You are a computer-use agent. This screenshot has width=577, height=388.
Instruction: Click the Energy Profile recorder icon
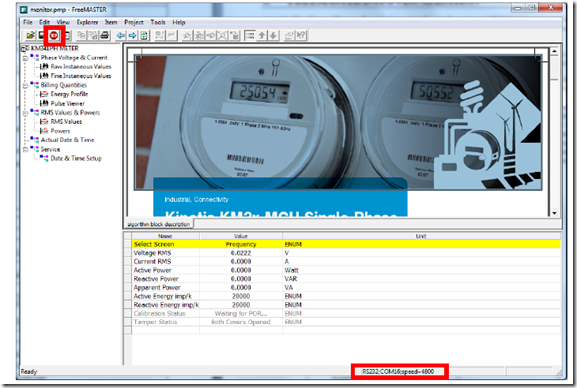44,94
